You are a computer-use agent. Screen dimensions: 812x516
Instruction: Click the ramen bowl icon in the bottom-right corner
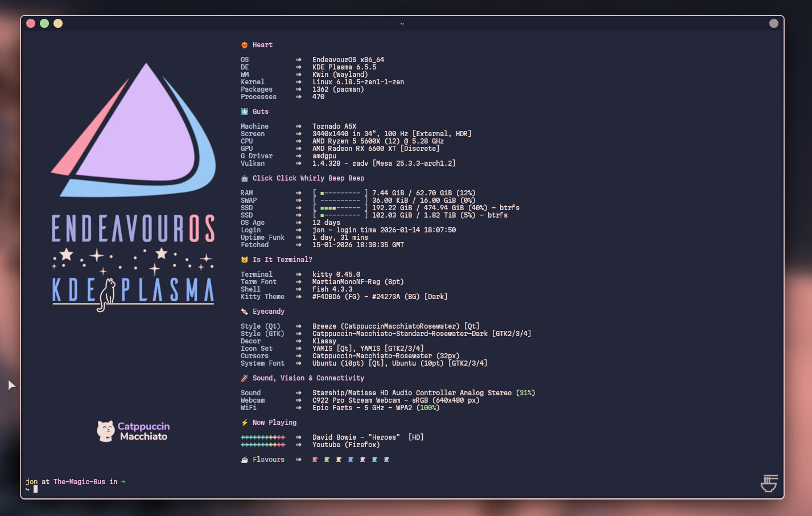(769, 483)
